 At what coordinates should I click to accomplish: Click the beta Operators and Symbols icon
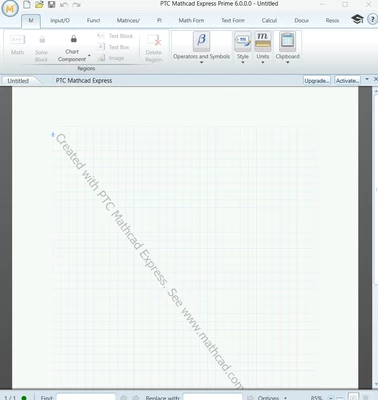coord(201,40)
